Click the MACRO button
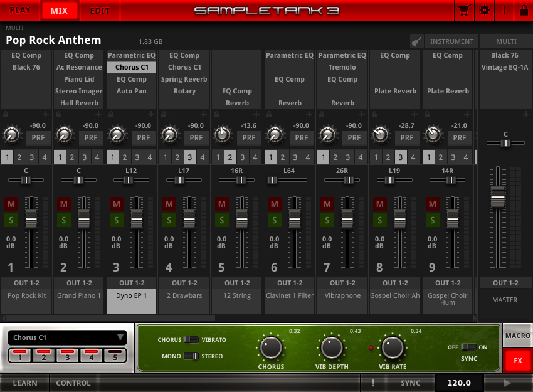The width and height of the screenshot is (533, 392). tap(518, 336)
